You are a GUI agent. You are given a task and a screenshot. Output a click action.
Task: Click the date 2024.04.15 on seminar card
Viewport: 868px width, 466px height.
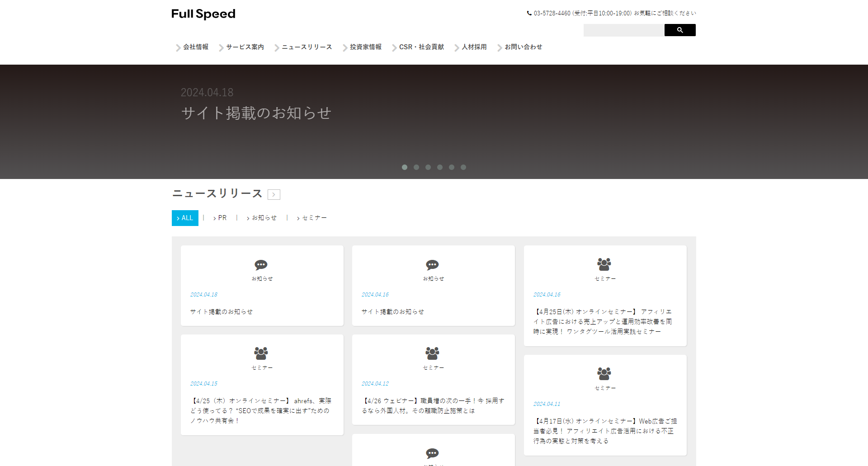point(204,384)
